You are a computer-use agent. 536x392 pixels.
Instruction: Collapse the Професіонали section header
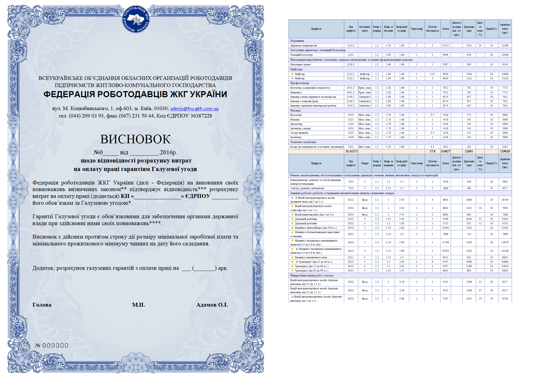(x=300, y=83)
